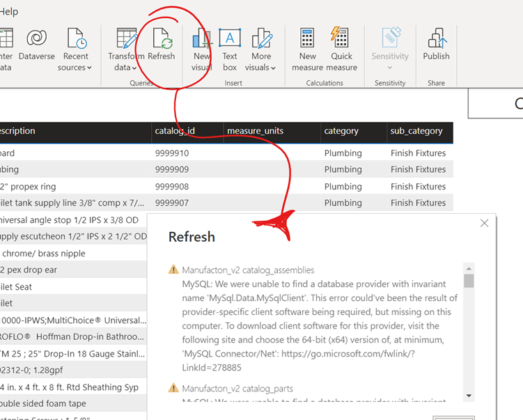
Task: Create a New measure
Action: coord(307,49)
